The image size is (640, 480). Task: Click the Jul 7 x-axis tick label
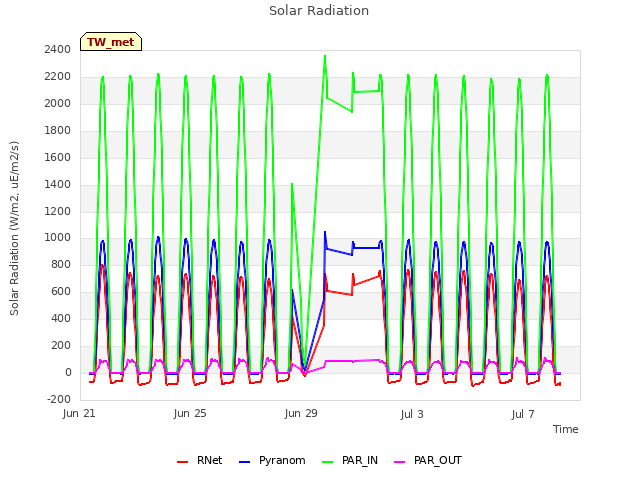(x=523, y=414)
